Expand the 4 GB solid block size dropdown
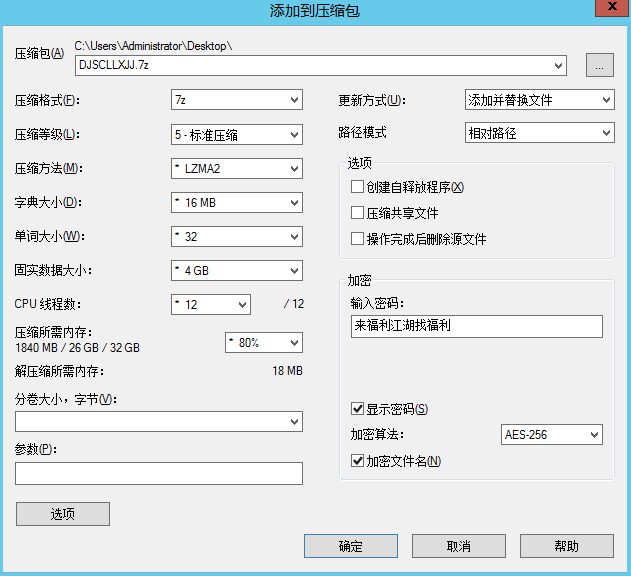Screen dimensions: 631x576 (x=236, y=271)
